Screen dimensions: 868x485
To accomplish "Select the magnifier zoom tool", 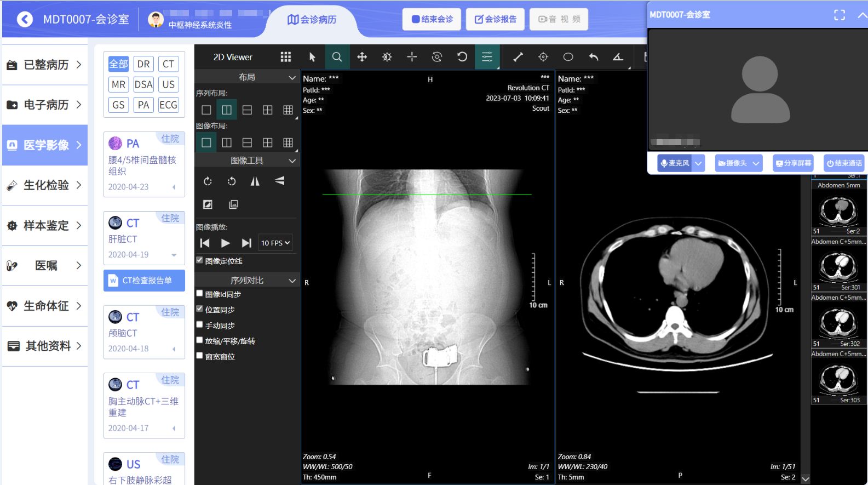I will click(x=337, y=57).
